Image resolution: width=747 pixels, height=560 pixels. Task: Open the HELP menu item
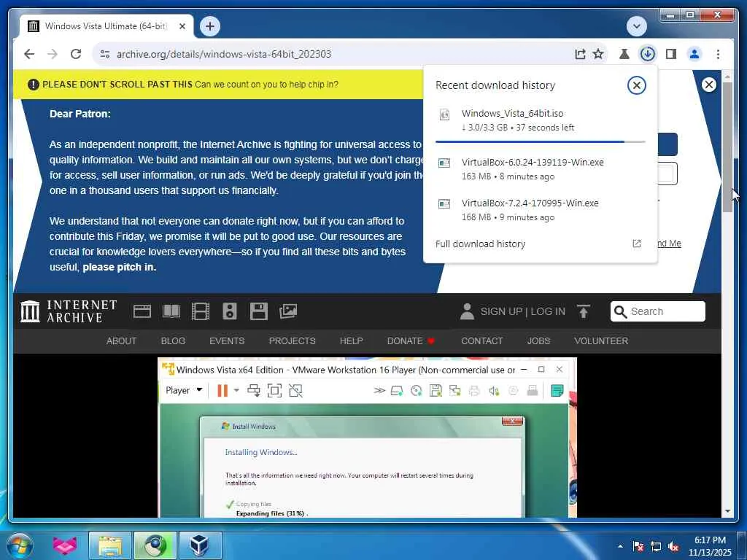click(351, 341)
